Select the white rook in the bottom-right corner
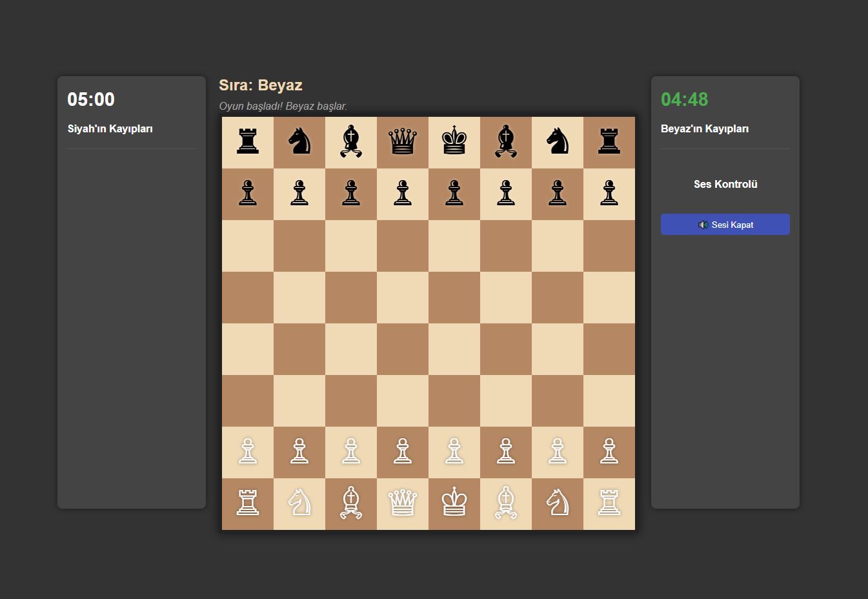The width and height of the screenshot is (868, 599). 609,503
